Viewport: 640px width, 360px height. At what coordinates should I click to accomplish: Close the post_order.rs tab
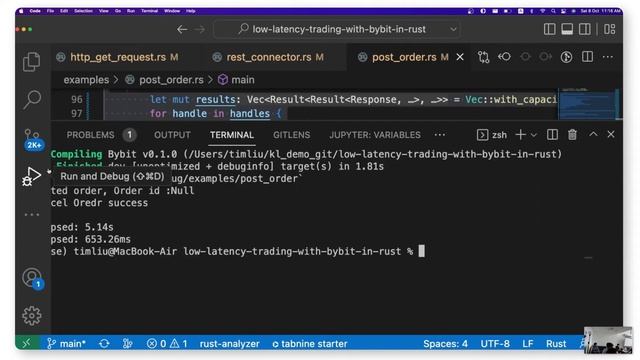(460, 57)
